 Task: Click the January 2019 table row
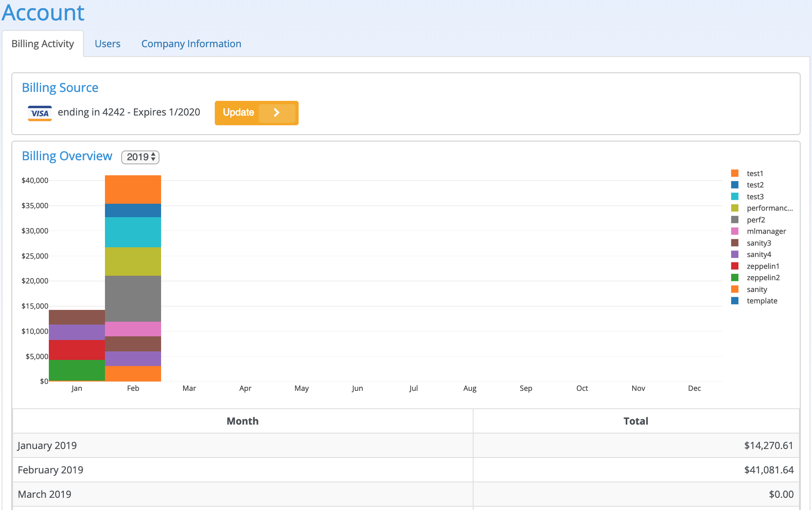click(406, 445)
